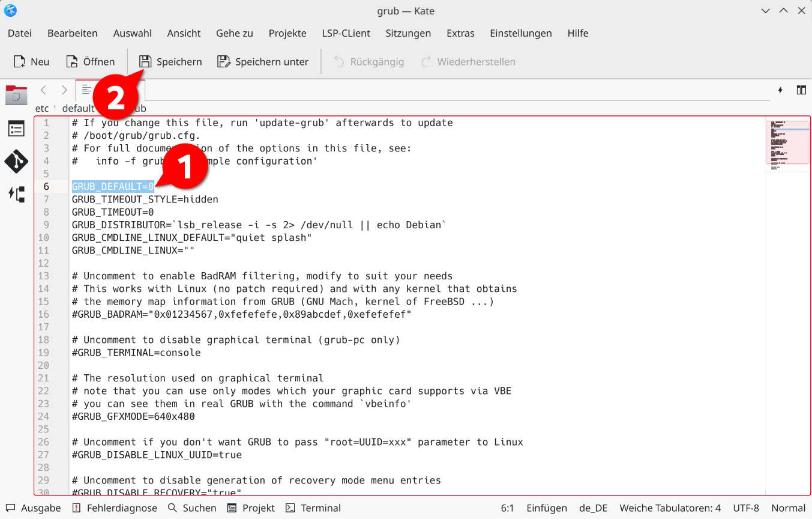Viewport: 812px width, 519px height.
Task: Click the quick open lightning icon
Action: pos(780,90)
